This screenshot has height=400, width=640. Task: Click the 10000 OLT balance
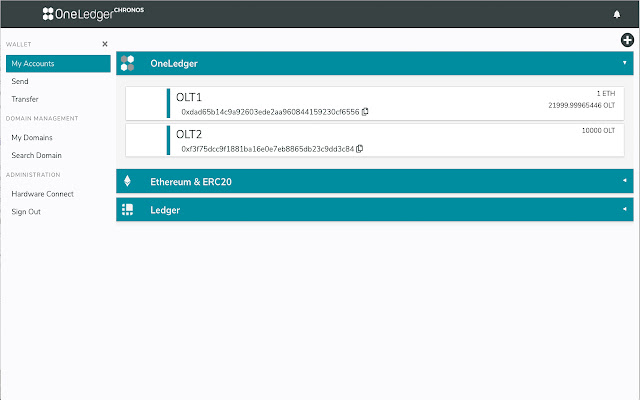coord(598,131)
